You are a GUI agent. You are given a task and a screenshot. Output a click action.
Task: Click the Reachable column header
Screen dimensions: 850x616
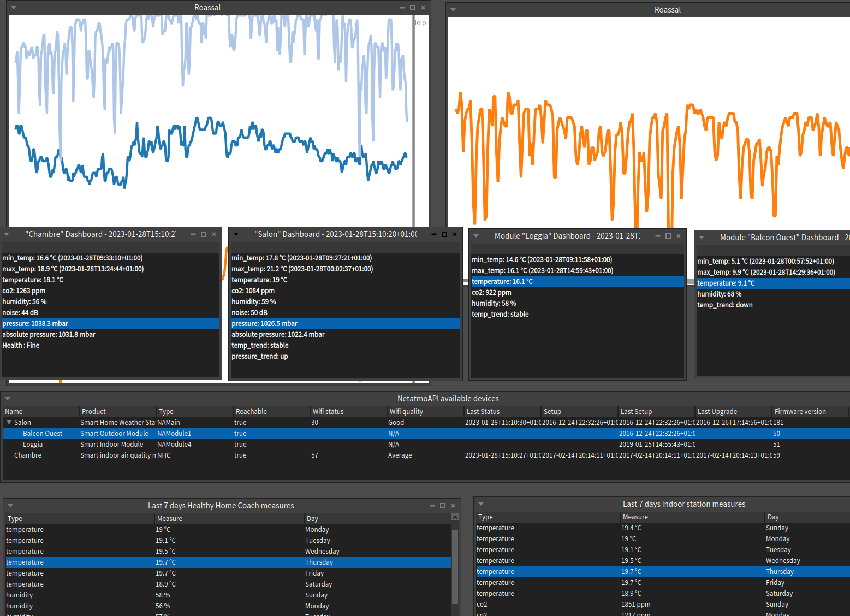[272, 412]
